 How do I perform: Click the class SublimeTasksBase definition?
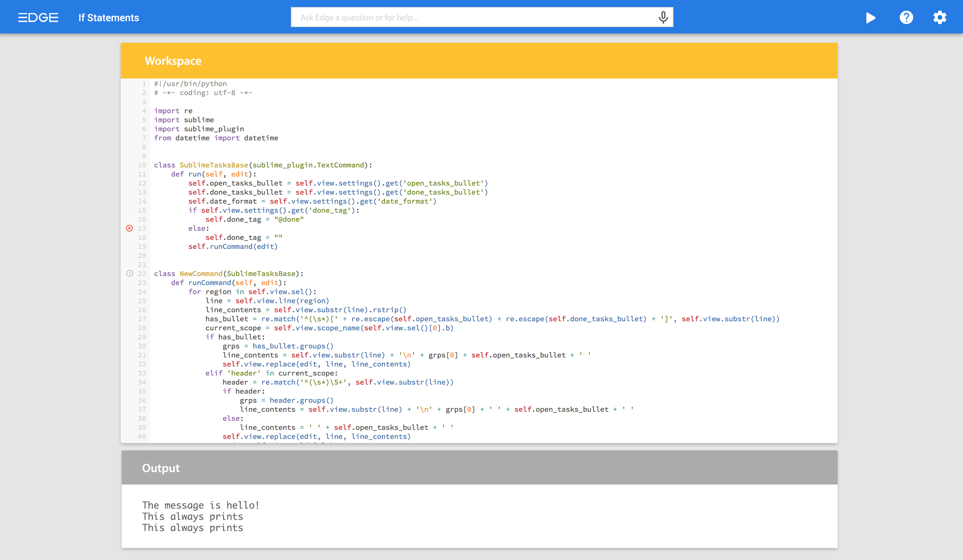[263, 165]
